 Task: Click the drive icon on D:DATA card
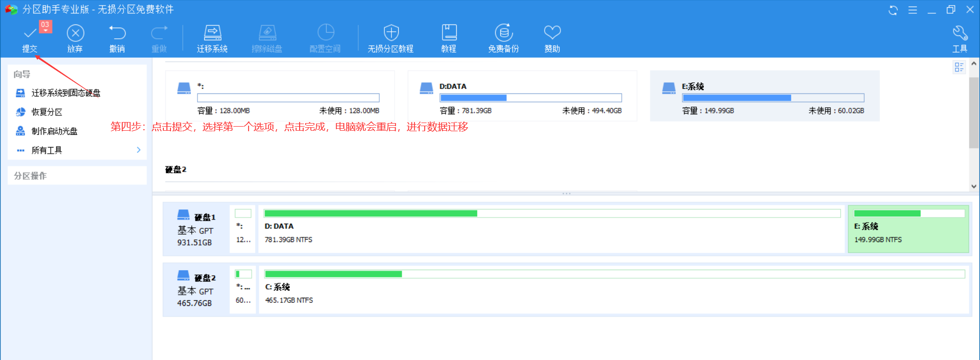tap(426, 88)
